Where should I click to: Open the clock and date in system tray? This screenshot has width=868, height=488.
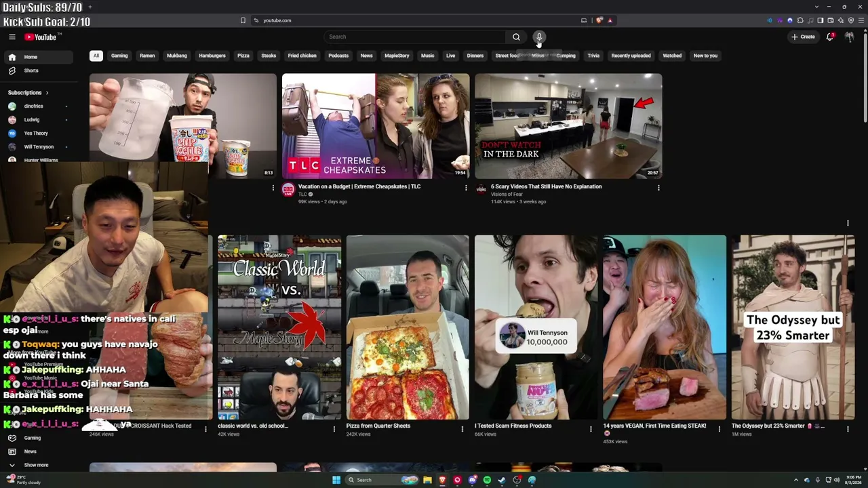pyautogui.click(x=853, y=480)
